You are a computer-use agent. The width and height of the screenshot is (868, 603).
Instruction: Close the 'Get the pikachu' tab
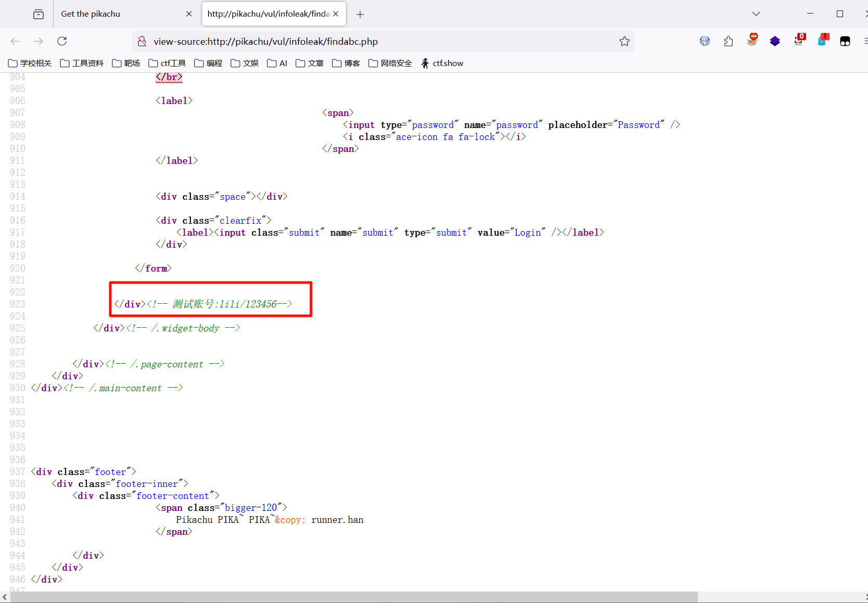[x=189, y=14]
